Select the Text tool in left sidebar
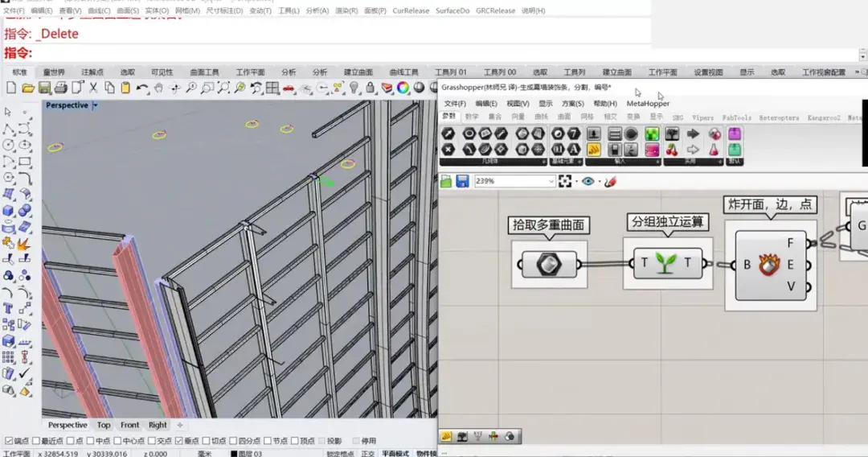Screen dimensions: 868x457 coord(8,308)
